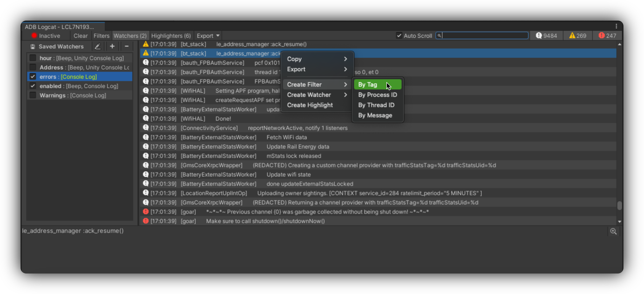Enable the Warnings watcher checkbox
Viewport: 644px width, 294px height.
[x=33, y=95]
